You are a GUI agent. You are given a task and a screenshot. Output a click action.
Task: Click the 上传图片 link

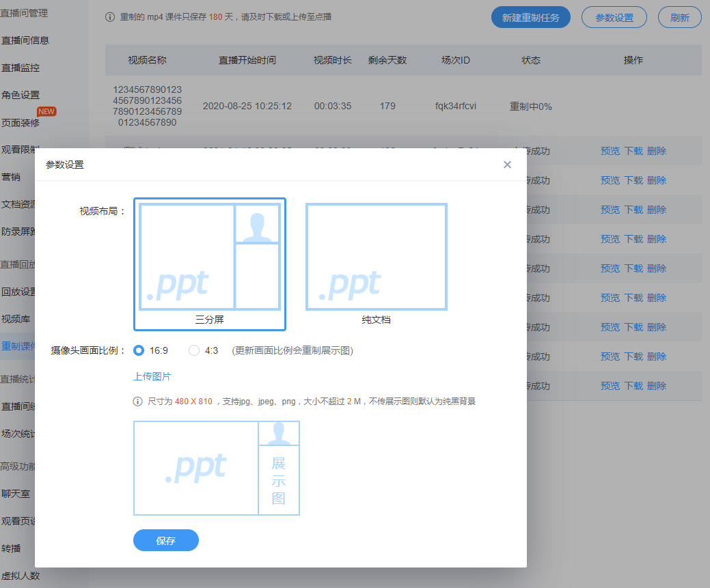tap(152, 376)
